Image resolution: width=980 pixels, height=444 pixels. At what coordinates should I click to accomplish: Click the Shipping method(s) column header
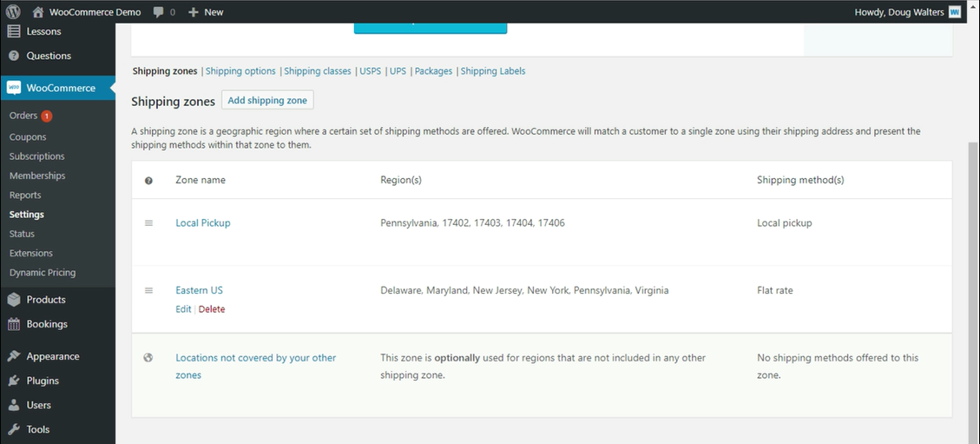800,180
